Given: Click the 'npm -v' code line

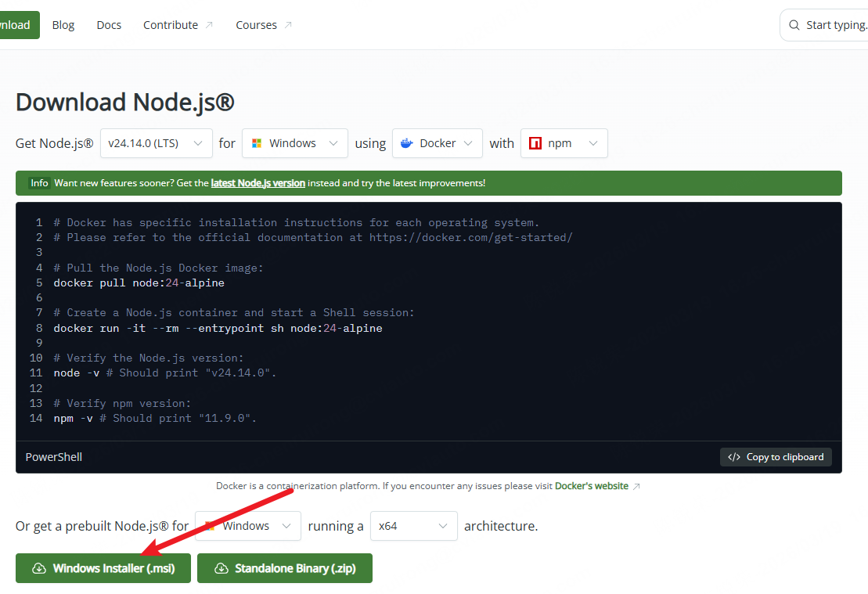Looking at the screenshot, I should pos(155,419).
